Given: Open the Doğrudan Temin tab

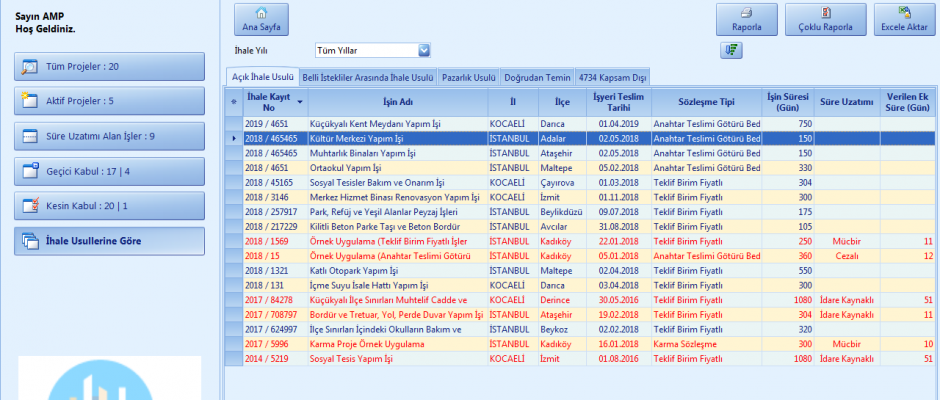Looking at the screenshot, I should (538, 77).
